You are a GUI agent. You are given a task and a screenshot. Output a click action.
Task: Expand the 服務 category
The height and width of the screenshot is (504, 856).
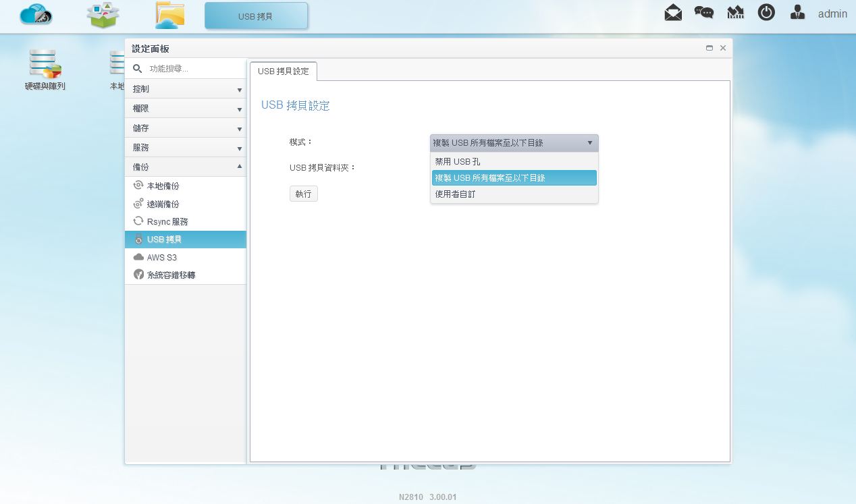pyautogui.click(x=186, y=148)
